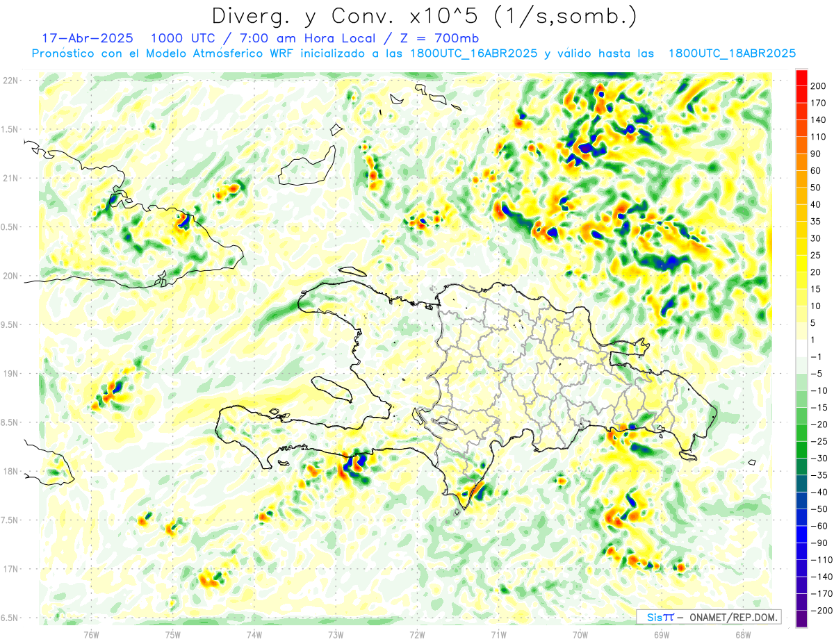Click the '-60' value on color scale
Screen dimensions: 834x644
820,526
